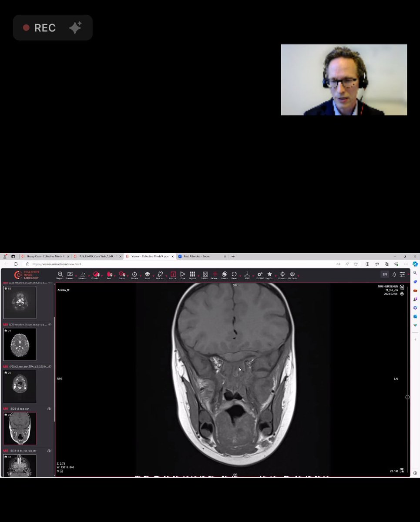Viewport: 420px width, 522px height.
Task: Select the Zoom tool
Action: [x=121, y=275]
